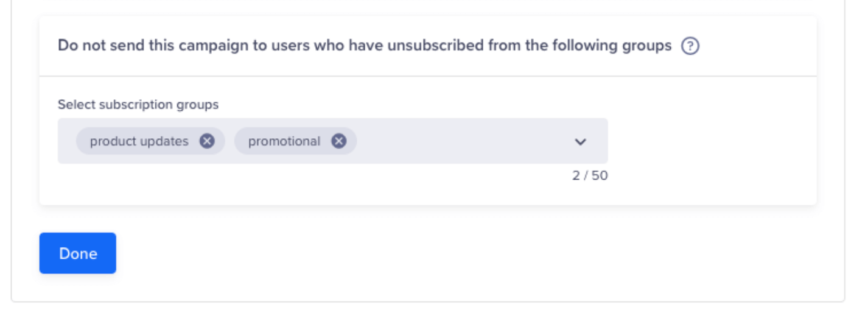Screen dimensions: 868x313
Task: Select the "promotional" chip label
Action: click(284, 141)
